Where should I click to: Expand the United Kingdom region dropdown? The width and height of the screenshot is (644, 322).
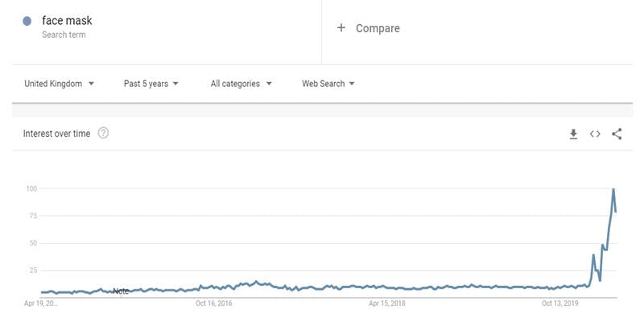coord(59,84)
